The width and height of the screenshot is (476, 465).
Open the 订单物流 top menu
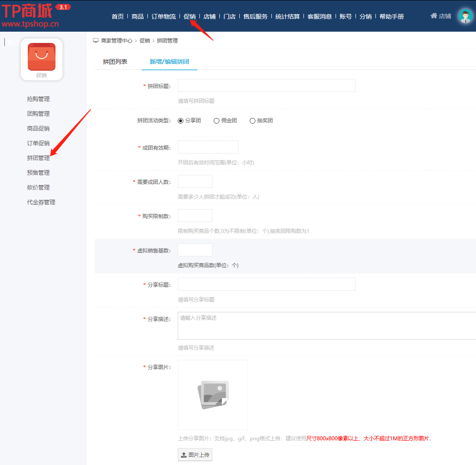pos(163,16)
